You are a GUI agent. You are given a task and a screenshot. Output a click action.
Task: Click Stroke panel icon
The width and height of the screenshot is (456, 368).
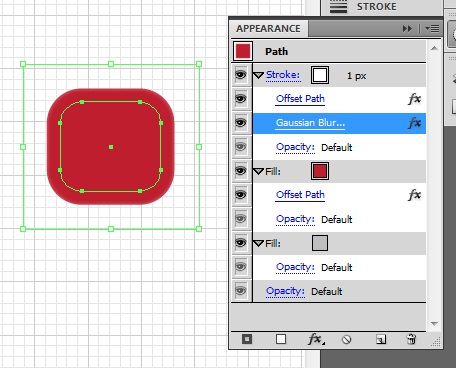point(338,7)
